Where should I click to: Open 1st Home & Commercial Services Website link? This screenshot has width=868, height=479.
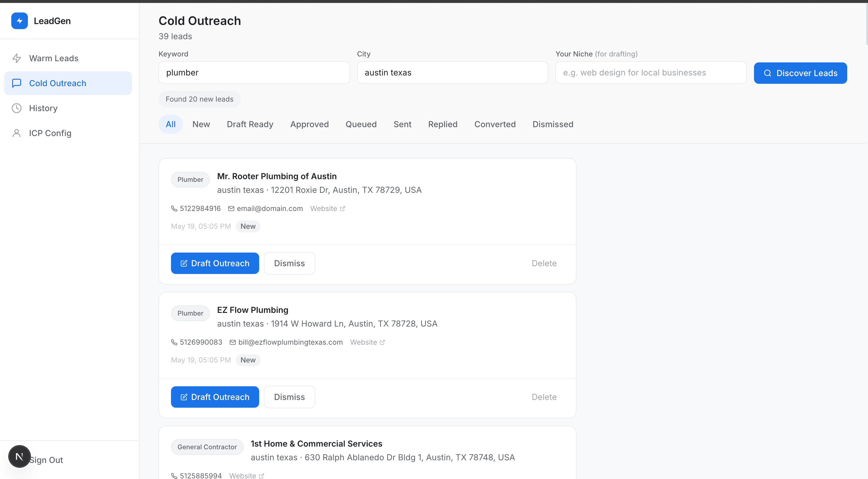247,476
